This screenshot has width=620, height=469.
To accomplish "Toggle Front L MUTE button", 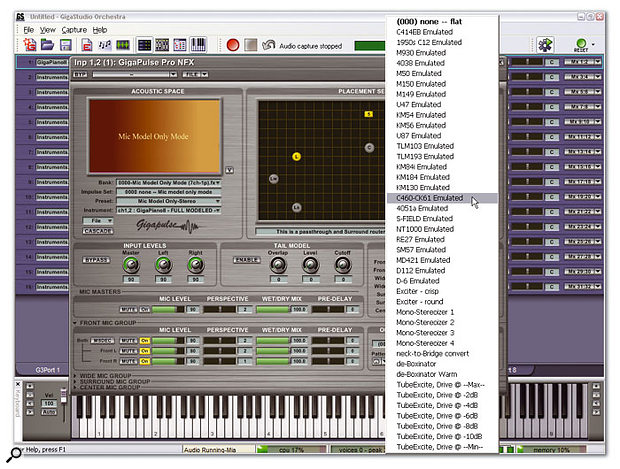I will tap(128, 351).
